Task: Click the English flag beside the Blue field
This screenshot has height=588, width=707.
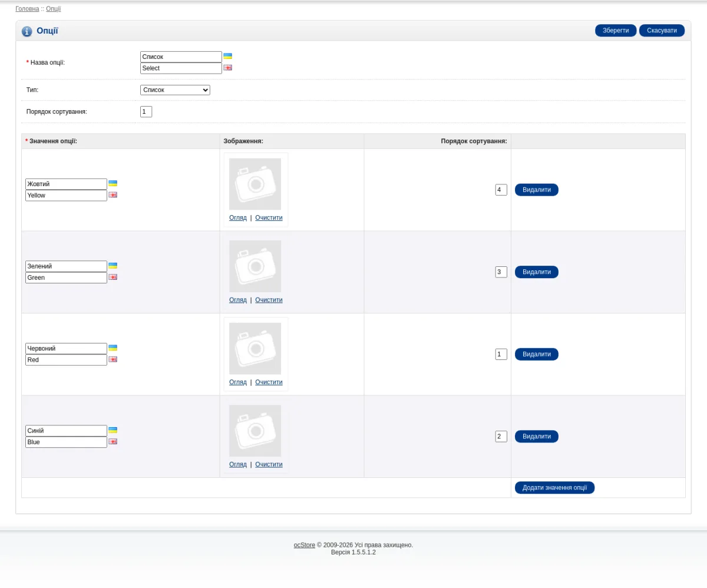Action: 113,441
